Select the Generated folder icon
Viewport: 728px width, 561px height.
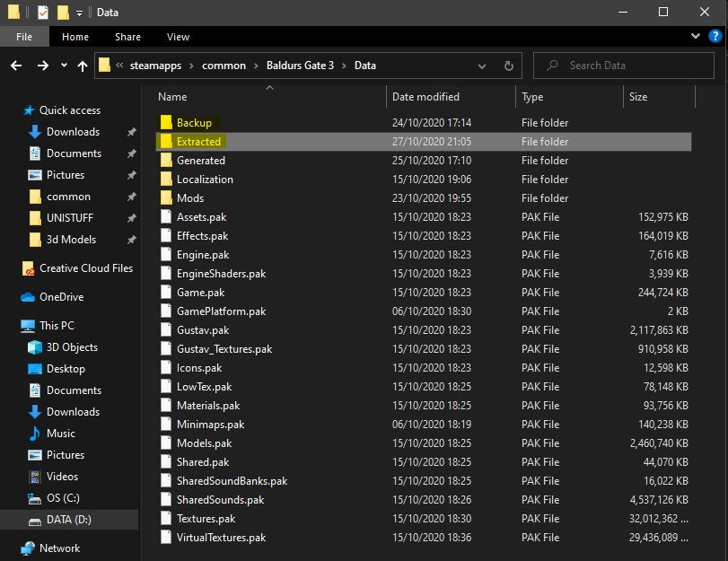pyautogui.click(x=166, y=160)
